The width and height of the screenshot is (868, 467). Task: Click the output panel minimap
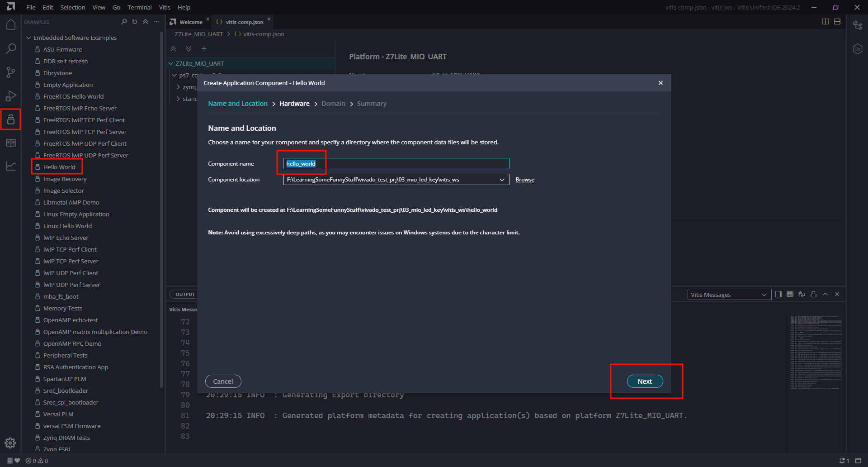point(816,353)
